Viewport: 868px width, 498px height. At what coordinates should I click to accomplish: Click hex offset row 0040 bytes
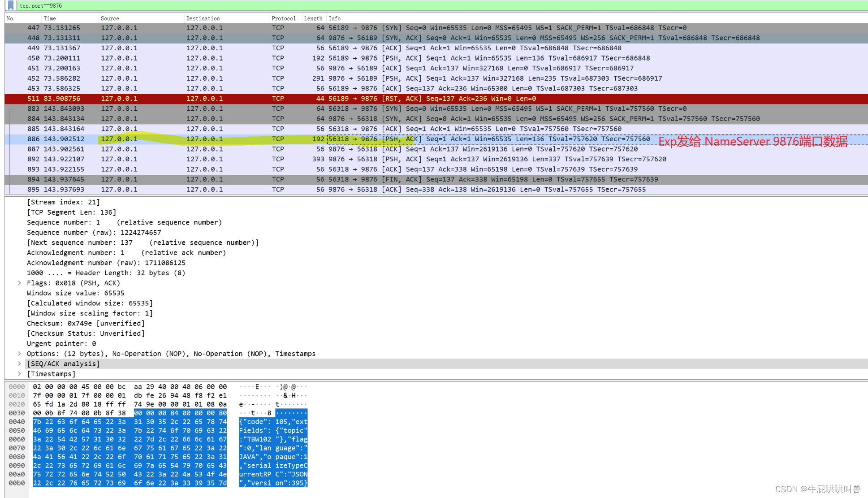click(130, 422)
